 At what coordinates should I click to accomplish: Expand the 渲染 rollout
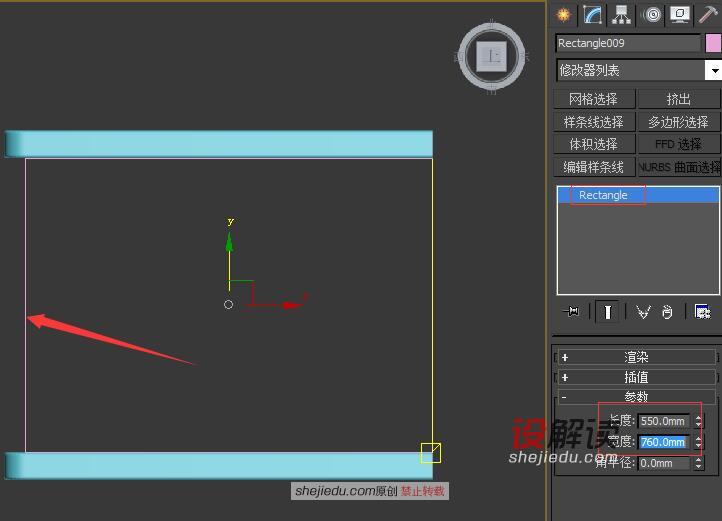636,357
